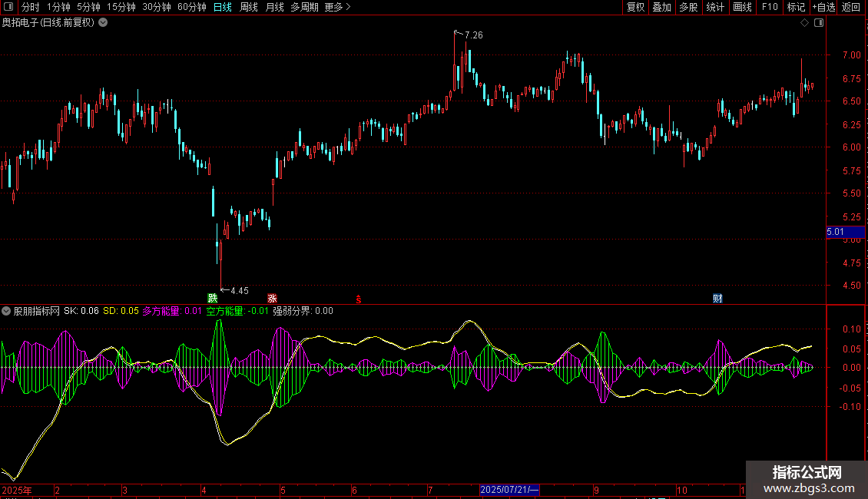This screenshot has height=499, width=868.
Task: Switch to the 分时 intraday view
Action: 30,7
